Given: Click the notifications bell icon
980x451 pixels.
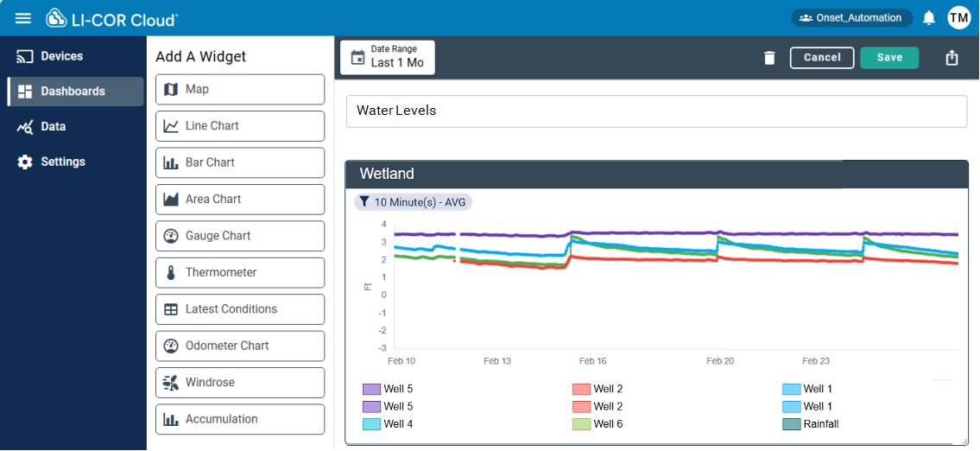Looking at the screenshot, I should tap(929, 18).
